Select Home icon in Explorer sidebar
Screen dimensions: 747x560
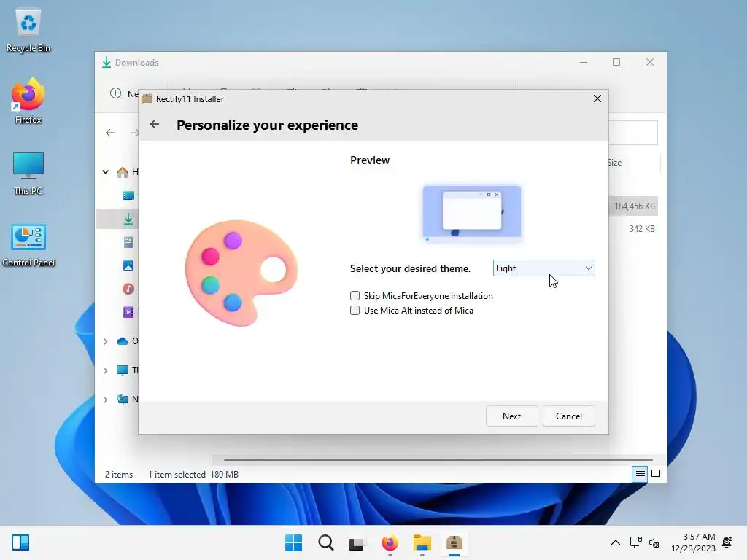click(123, 172)
